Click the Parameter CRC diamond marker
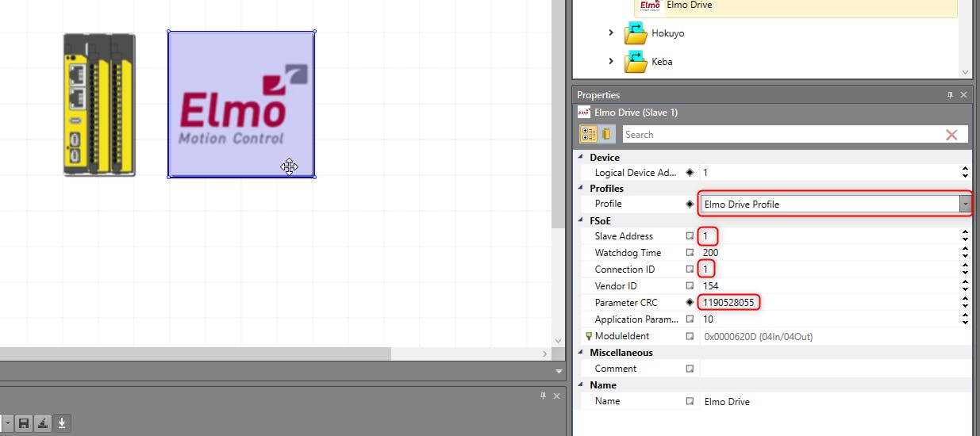 [690, 303]
